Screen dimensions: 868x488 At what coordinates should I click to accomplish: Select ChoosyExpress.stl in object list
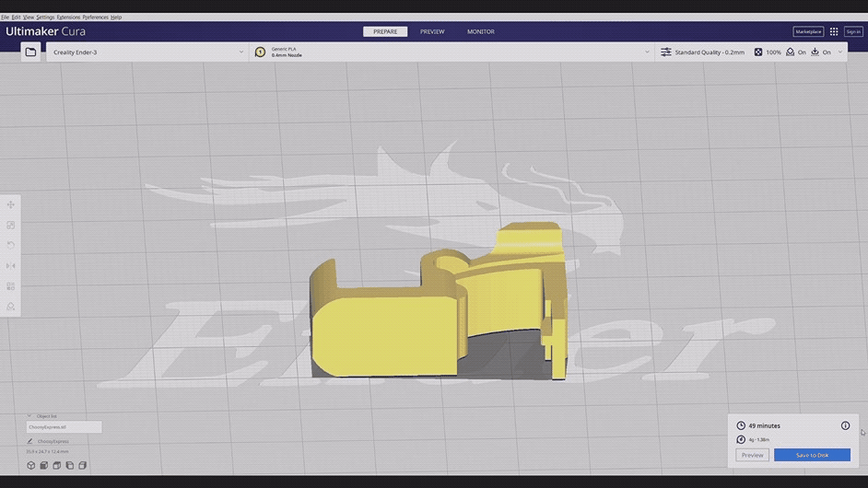click(x=63, y=427)
